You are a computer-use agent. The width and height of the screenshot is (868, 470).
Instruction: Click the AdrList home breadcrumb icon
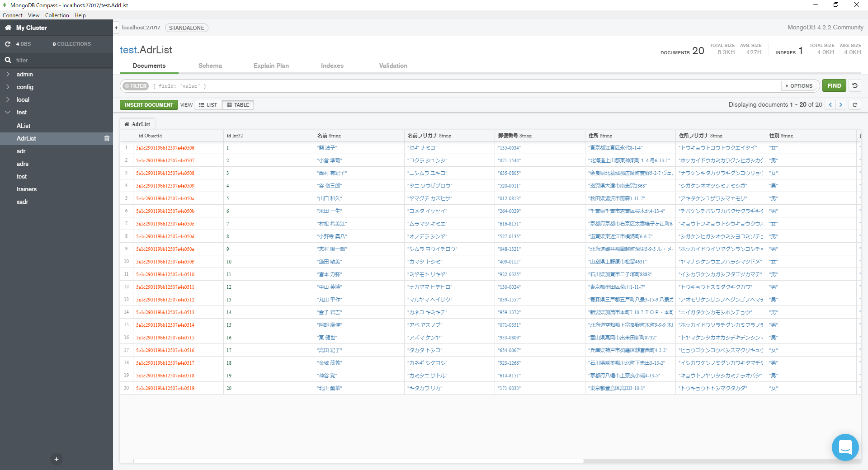click(127, 124)
